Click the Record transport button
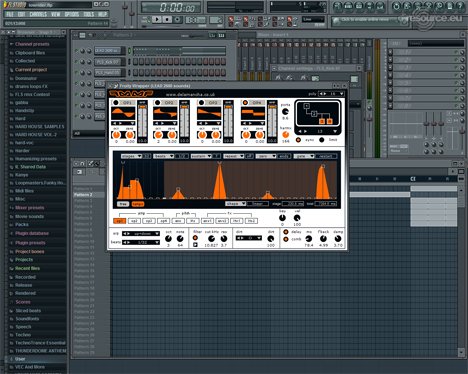 pyautogui.click(x=177, y=19)
